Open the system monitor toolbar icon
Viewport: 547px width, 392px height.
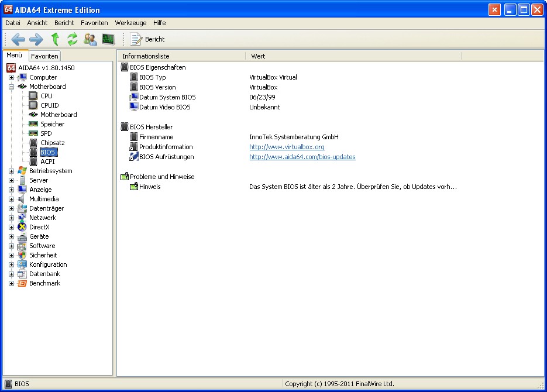(x=108, y=39)
